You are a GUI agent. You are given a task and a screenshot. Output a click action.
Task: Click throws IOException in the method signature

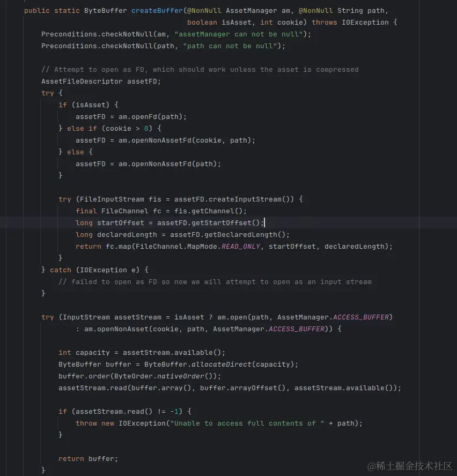pos(350,23)
